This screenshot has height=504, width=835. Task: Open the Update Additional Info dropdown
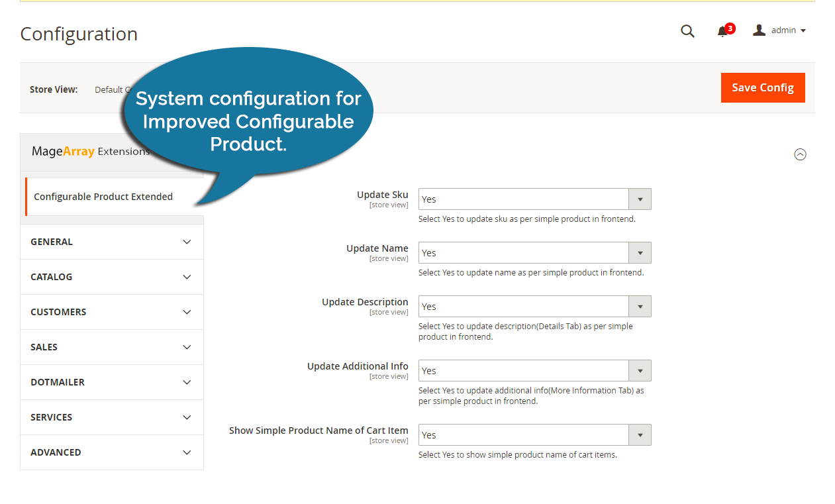pyautogui.click(x=534, y=371)
